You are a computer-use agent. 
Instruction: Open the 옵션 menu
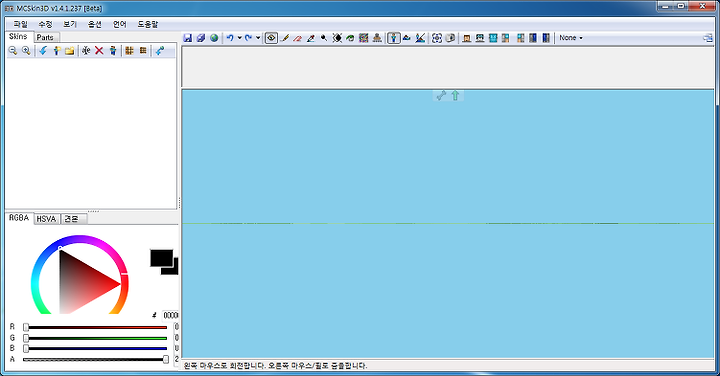(x=95, y=24)
